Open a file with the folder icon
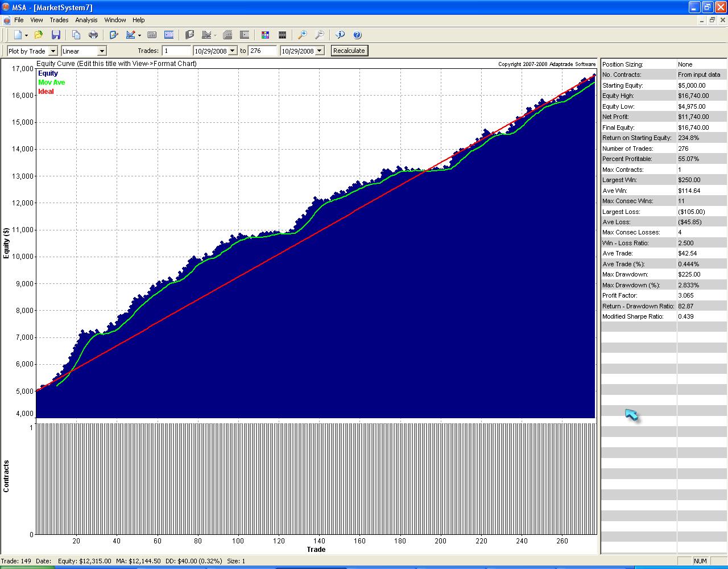The width and height of the screenshot is (728, 569). (x=38, y=35)
